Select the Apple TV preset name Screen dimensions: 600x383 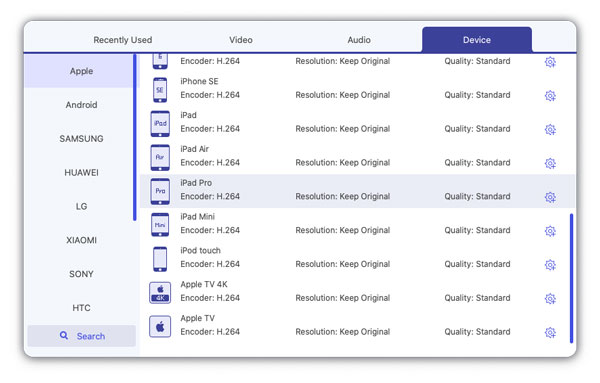point(197,318)
